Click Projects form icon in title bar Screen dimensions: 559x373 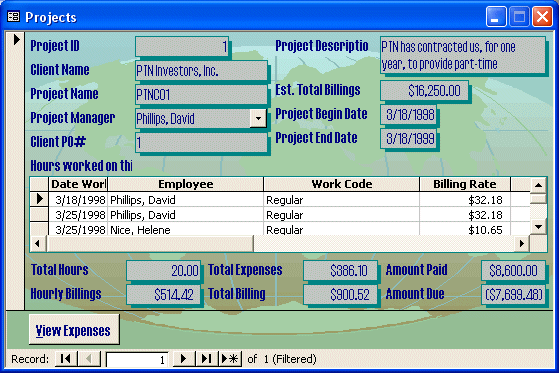pos(14,16)
